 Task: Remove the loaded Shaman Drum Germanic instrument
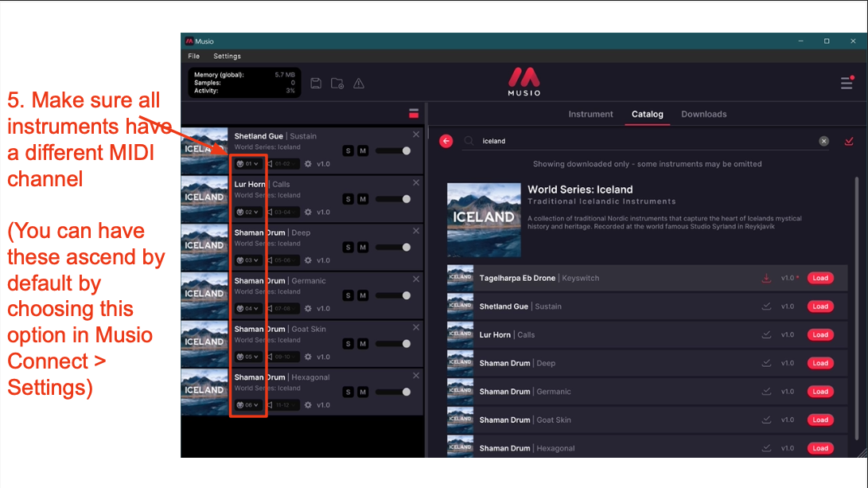tap(416, 279)
